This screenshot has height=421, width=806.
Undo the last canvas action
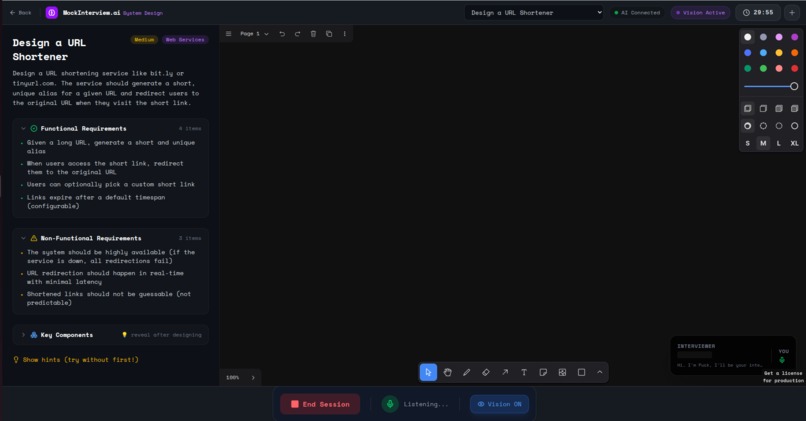(282, 34)
